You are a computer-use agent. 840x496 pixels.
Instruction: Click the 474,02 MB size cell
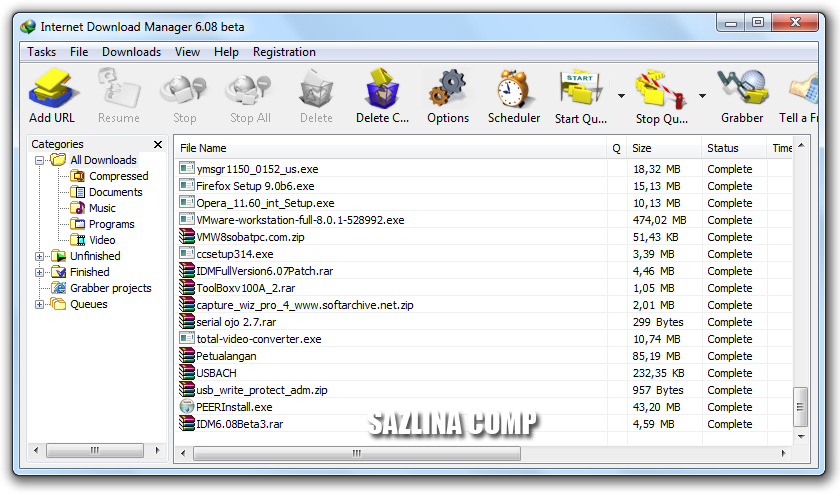tap(659, 220)
